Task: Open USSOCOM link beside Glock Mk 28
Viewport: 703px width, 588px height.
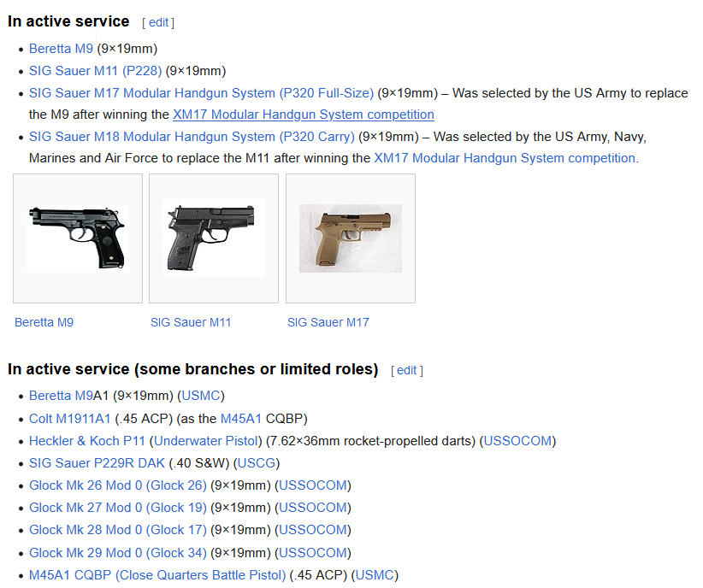Action: click(x=313, y=530)
